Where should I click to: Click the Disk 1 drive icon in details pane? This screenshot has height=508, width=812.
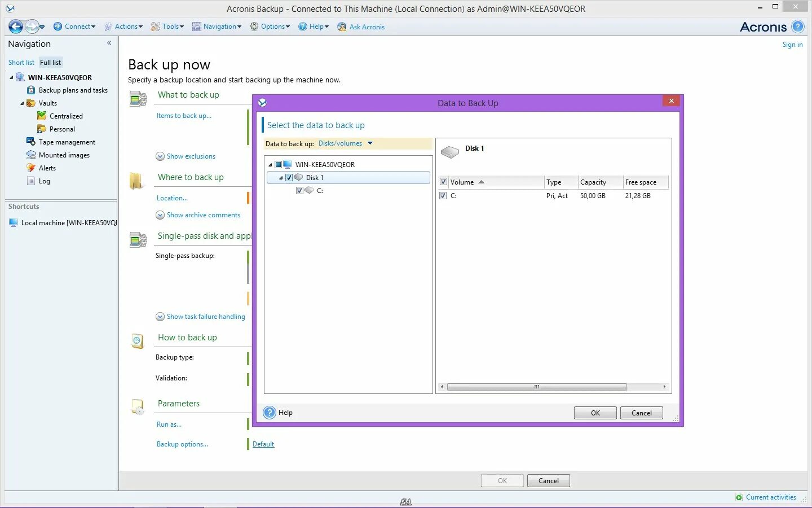pos(450,151)
